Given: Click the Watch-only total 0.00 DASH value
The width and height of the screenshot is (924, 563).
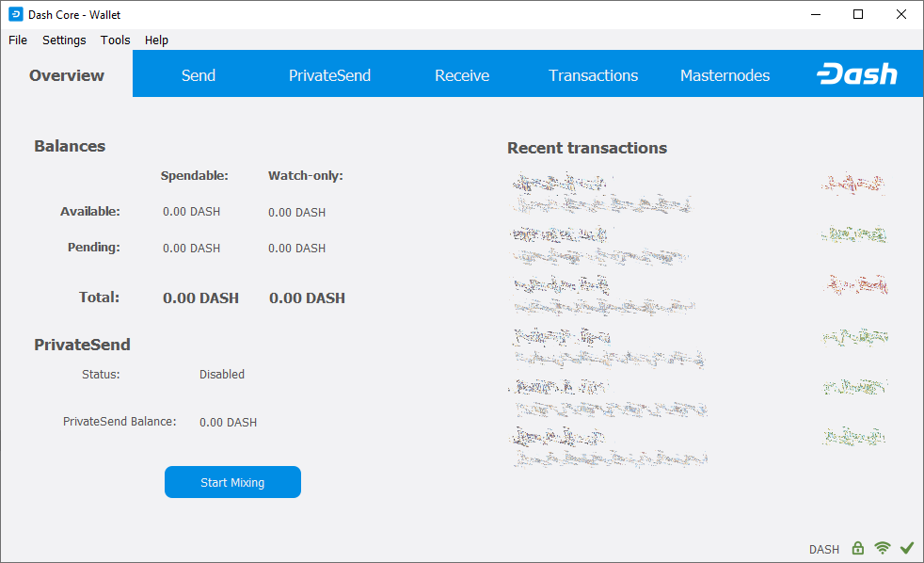Looking at the screenshot, I should (x=307, y=298).
